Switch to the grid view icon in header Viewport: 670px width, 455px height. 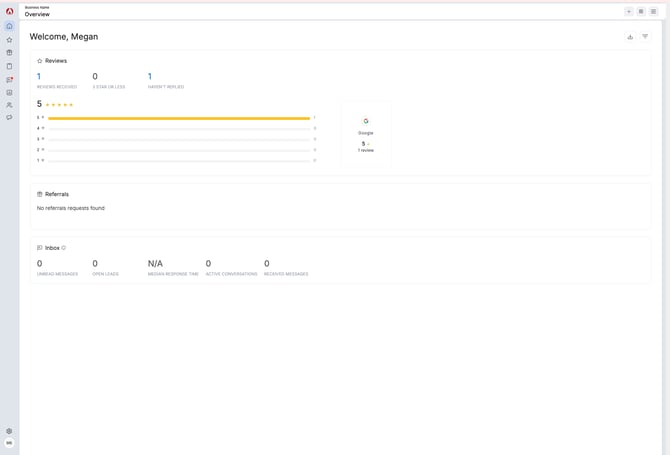[x=641, y=12]
